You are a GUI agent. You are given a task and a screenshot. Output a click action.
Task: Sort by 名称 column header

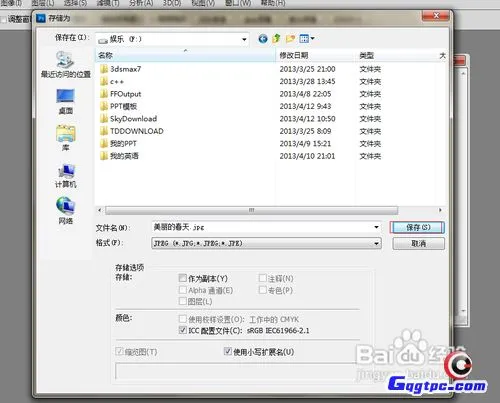tap(186, 55)
